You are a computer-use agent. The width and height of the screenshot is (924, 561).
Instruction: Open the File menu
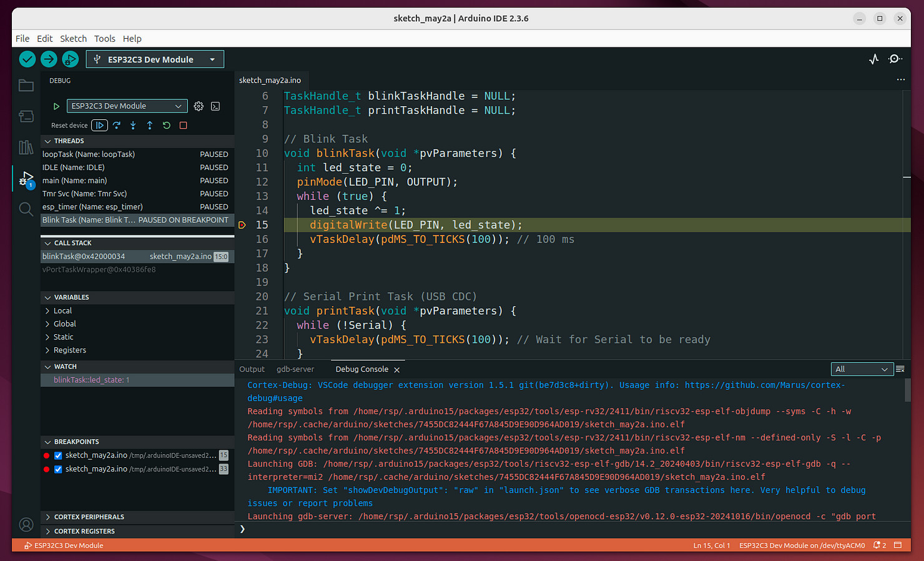point(22,39)
